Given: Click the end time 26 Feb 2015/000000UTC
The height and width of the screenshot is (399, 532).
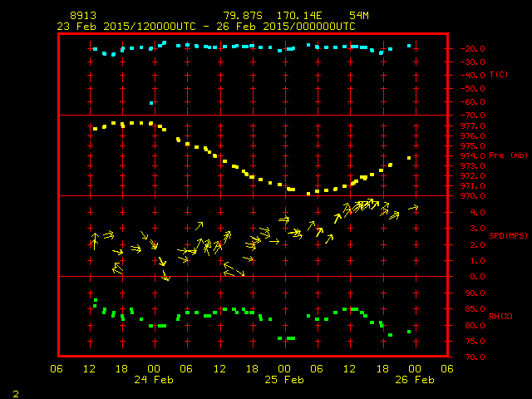Looking at the screenshot, I should point(286,27).
